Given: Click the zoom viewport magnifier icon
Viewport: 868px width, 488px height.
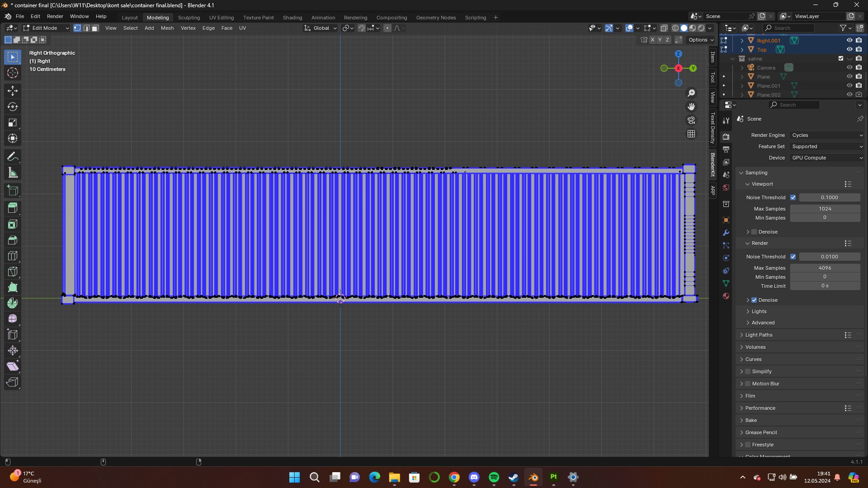Looking at the screenshot, I should [691, 93].
